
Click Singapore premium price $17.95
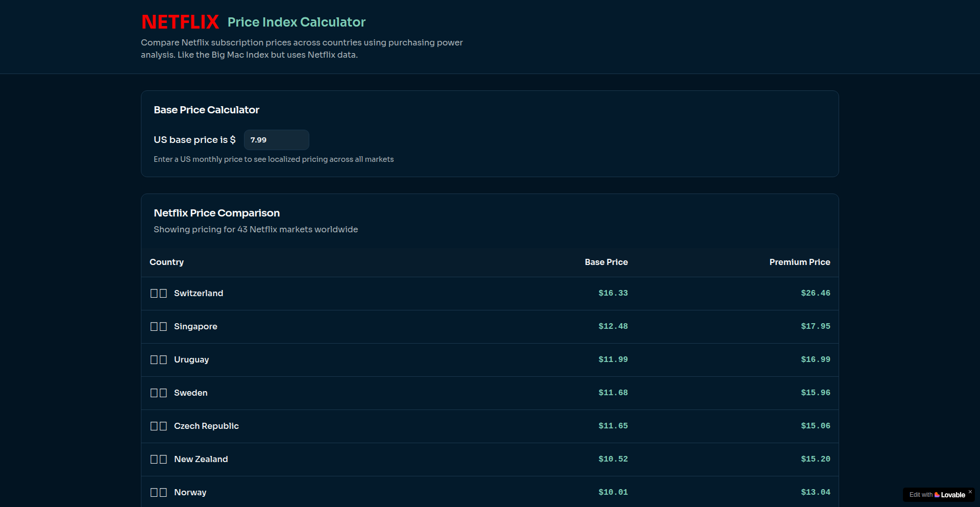click(816, 326)
